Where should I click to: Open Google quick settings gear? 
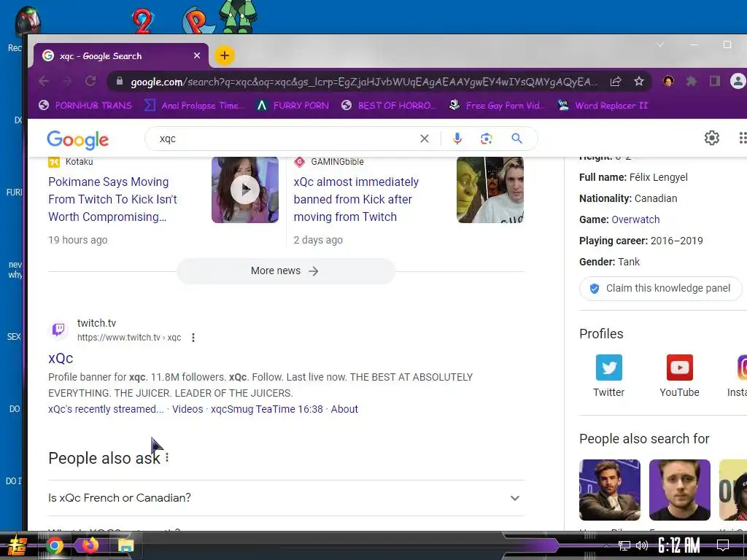712,138
